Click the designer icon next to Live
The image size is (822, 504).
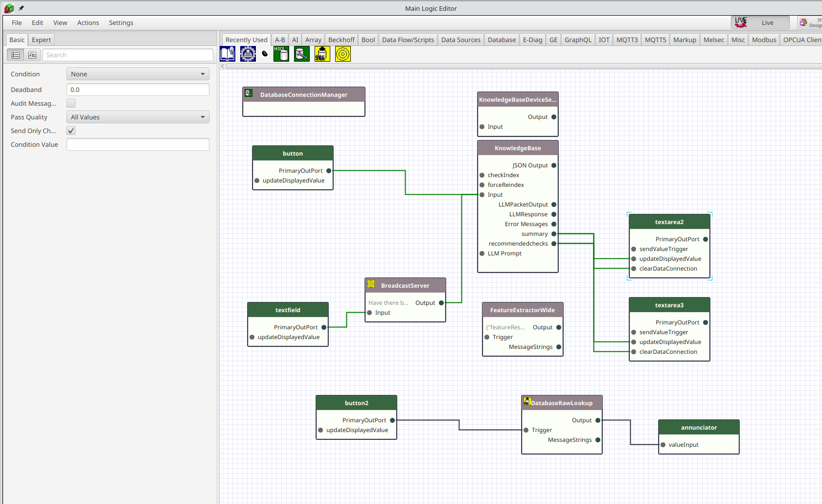803,23
